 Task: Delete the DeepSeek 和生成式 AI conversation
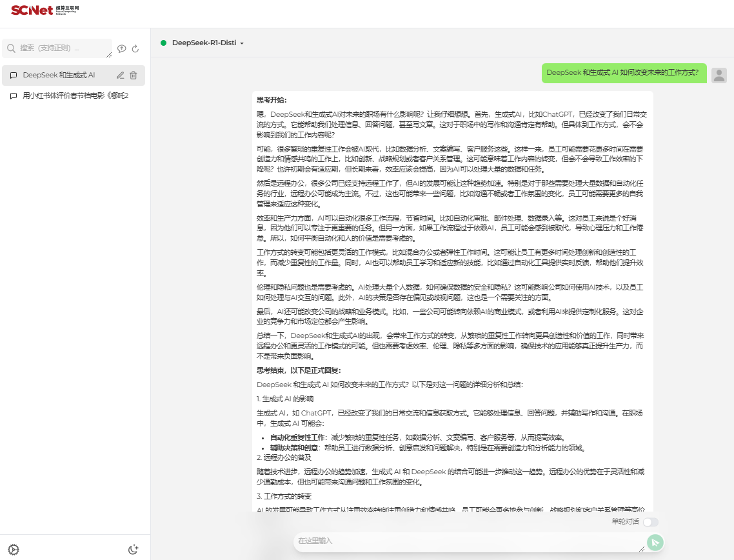(x=134, y=75)
